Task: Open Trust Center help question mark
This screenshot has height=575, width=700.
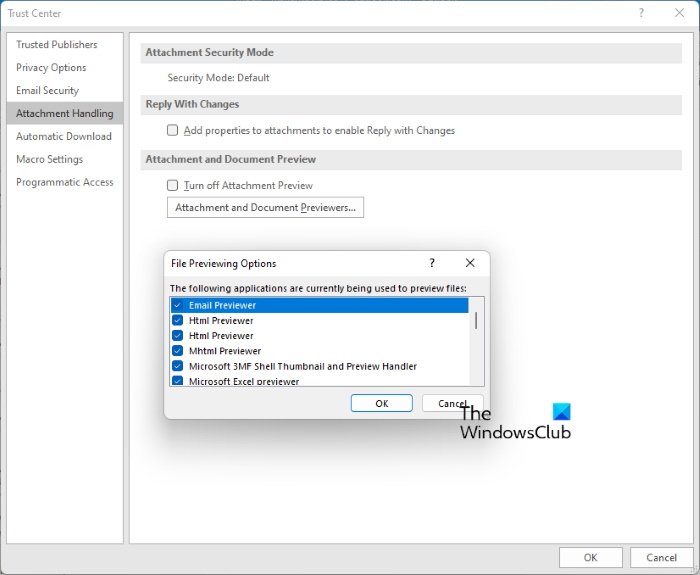Action: pyautogui.click(x=641, y=13)
